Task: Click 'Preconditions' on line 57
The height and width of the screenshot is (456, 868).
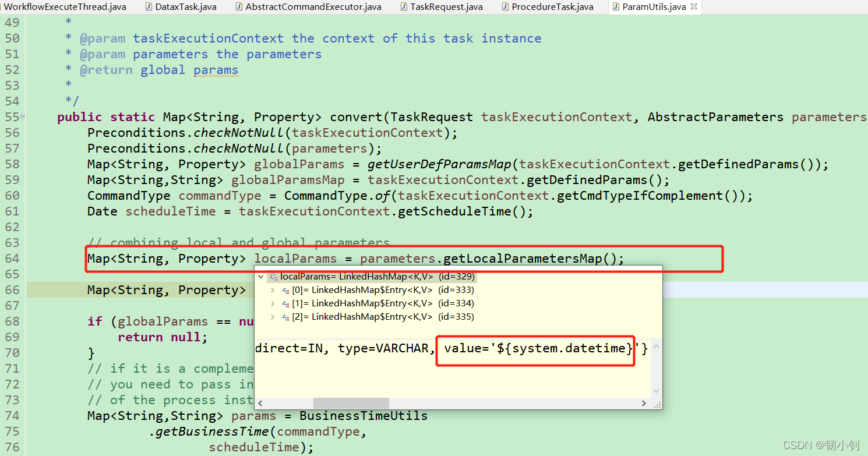Action: (136, 149)
